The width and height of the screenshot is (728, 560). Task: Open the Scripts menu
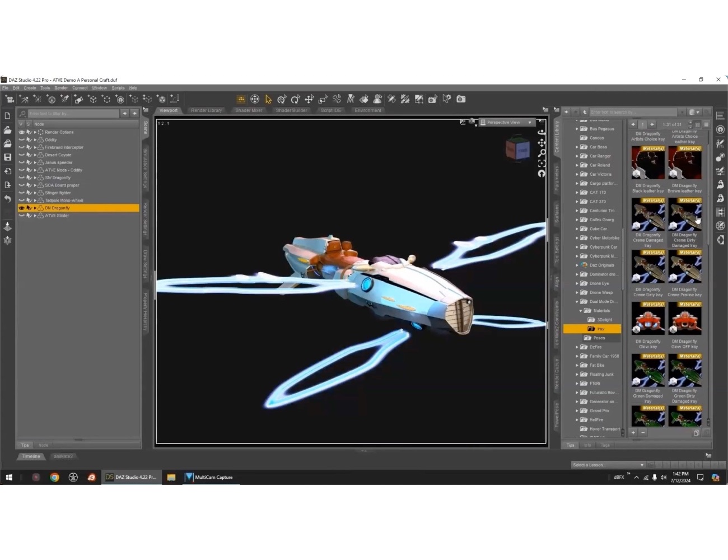118,88
